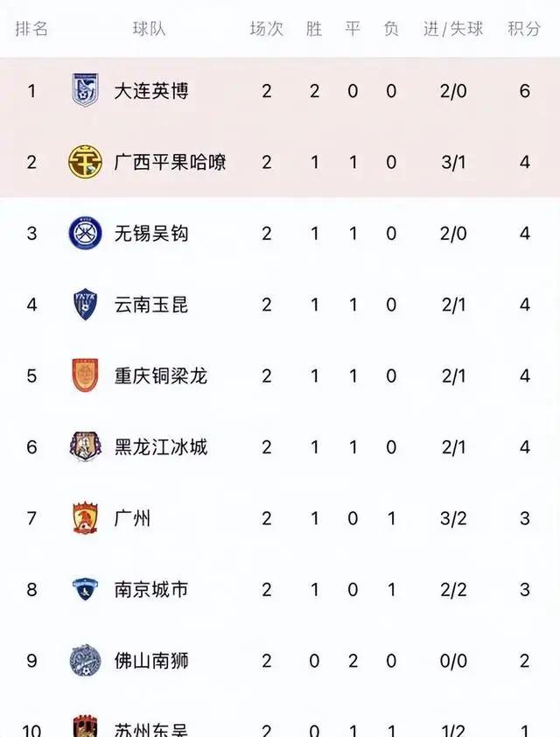Select the 无锡吴钩 round blue crest
This screenshot has width=560, height=737.
tap(85, 233)
